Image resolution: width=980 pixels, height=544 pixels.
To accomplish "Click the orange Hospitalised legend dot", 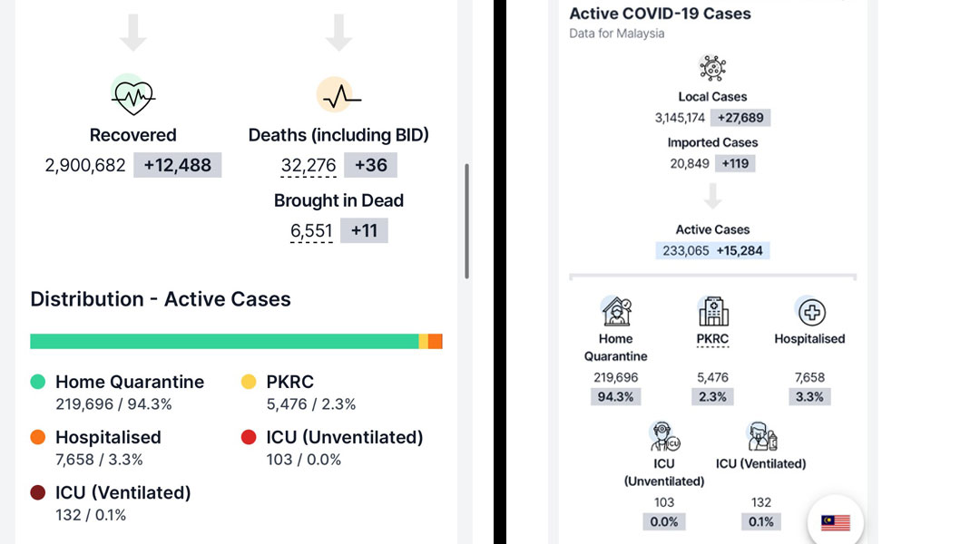I will click(x=38, y=437).
